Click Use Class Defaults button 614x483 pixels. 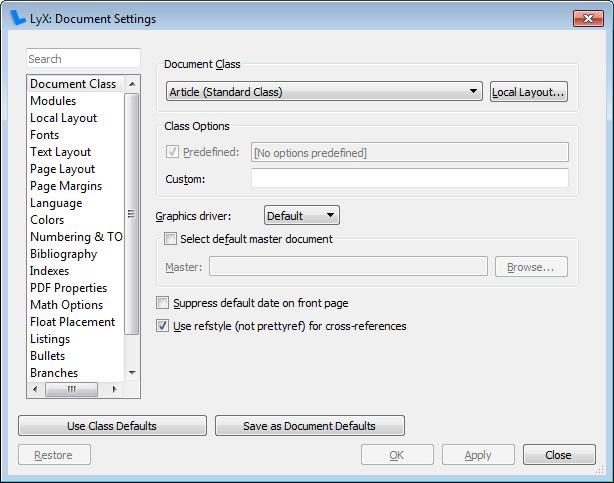[112, 426]
